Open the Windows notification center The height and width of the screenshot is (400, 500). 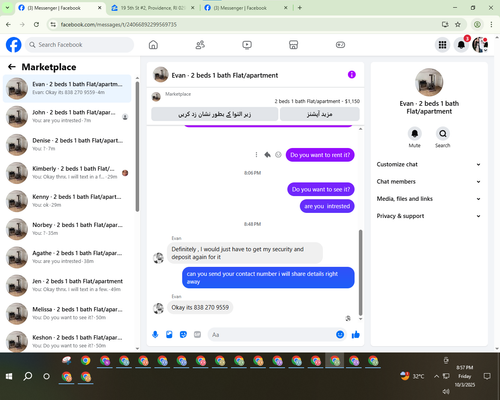tap(487, 376)
